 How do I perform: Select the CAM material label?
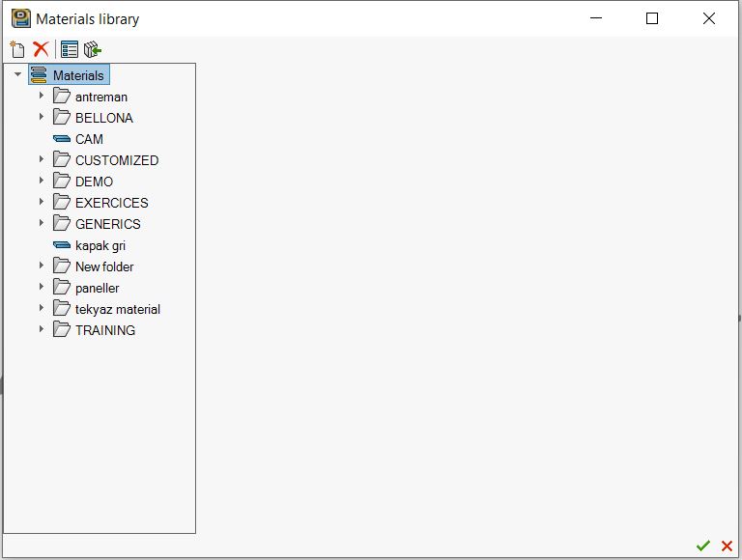89,139
